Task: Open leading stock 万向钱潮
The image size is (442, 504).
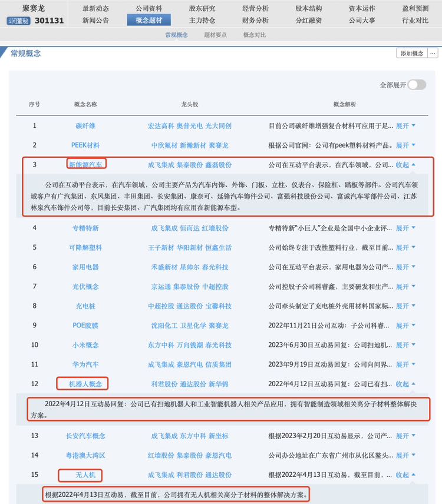Action: click(x=190, y=345)
